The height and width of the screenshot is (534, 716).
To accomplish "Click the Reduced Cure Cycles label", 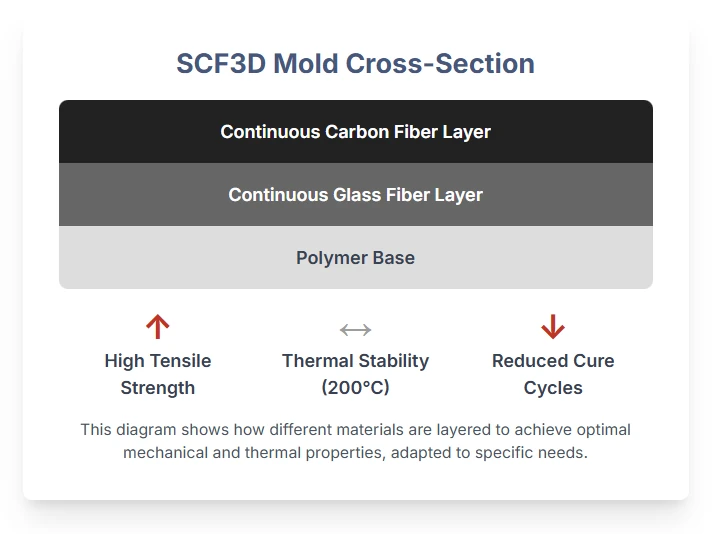I will (553, 374).
